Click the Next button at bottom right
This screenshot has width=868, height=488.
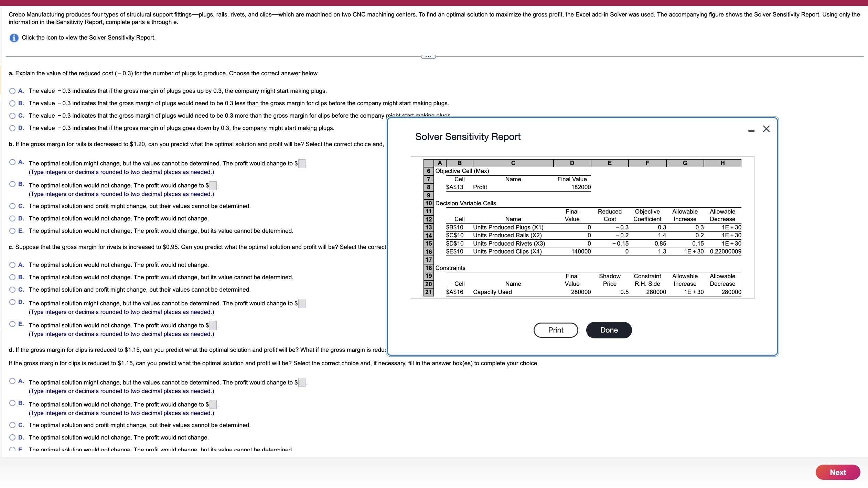[837, 472]
